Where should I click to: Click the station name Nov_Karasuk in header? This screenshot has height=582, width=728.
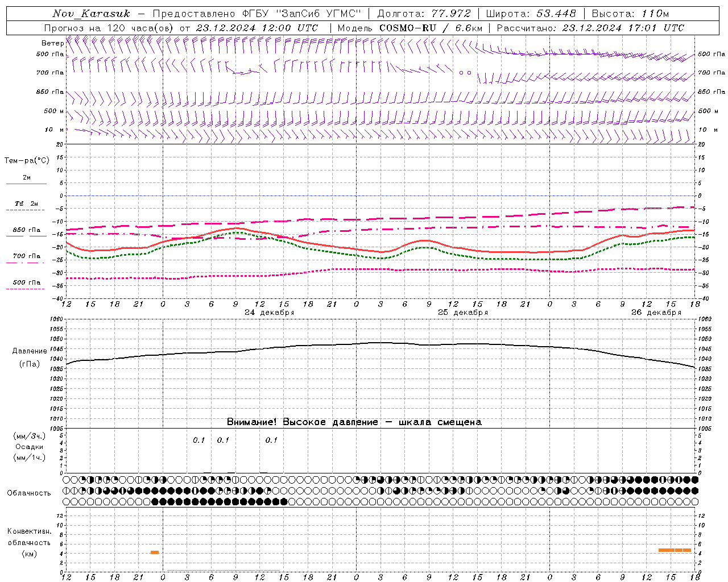(x=92, y=14)
